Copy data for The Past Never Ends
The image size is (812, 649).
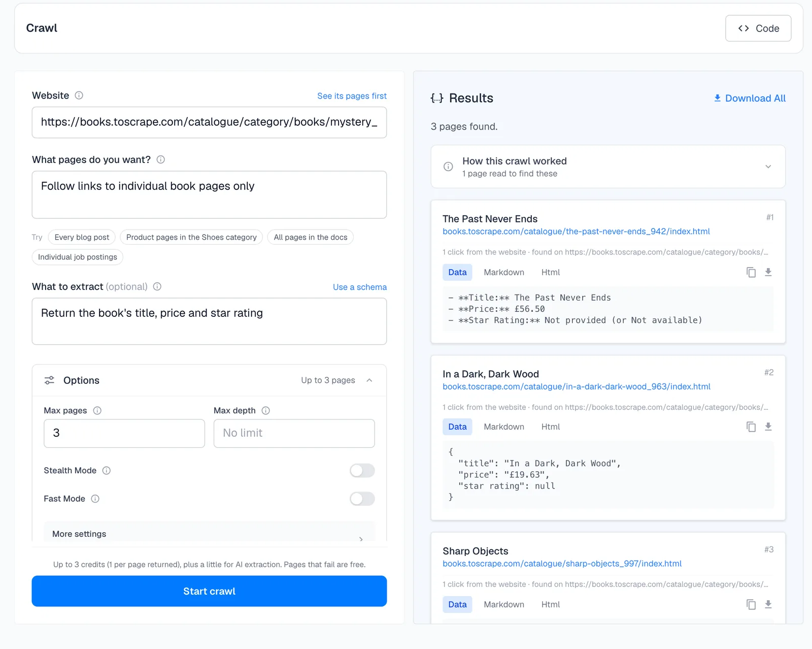pos(751,272)
